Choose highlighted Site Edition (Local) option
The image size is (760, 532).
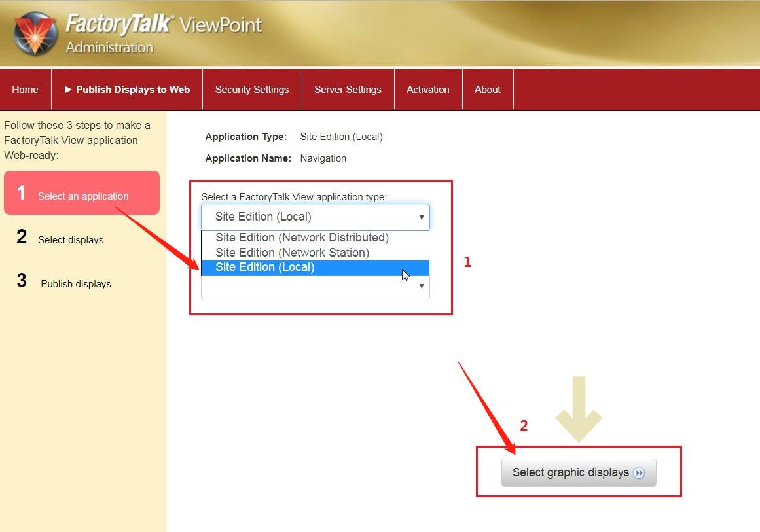[x=316, y=268]
